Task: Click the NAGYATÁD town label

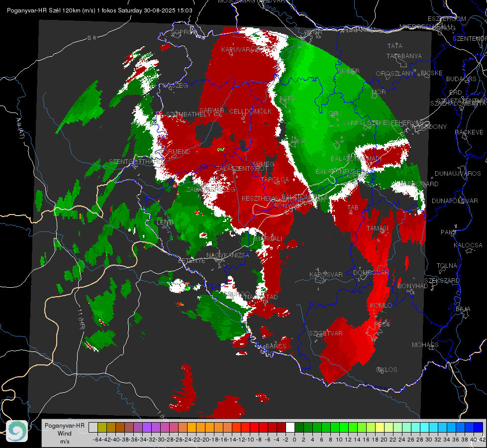Action: [261, 297]
